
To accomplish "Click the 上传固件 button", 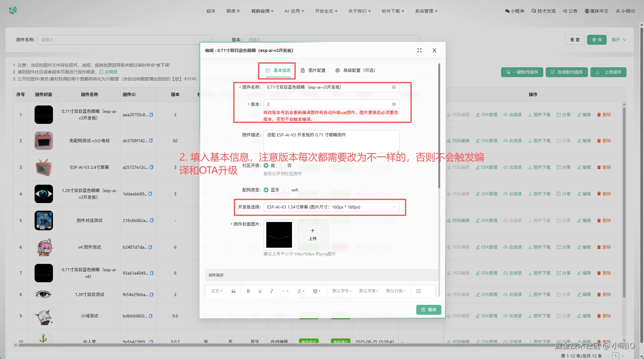I will pos(608,72).
